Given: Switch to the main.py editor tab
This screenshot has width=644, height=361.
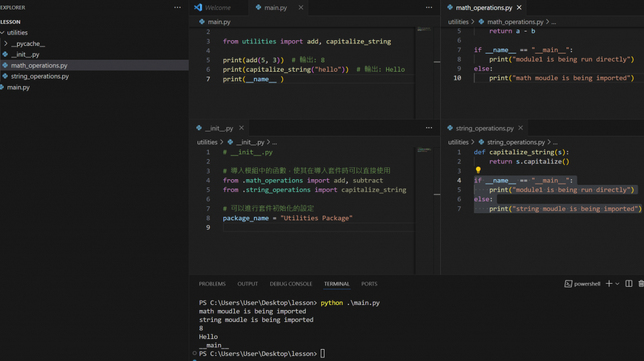Looking at the screenshot, I should click(x=275, y=8).
